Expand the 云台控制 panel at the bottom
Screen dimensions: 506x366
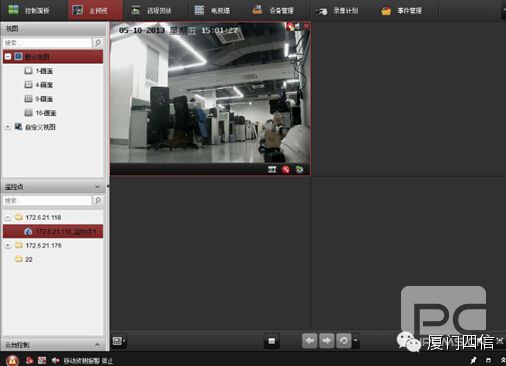pyautogui.click(x=98, y=344)
